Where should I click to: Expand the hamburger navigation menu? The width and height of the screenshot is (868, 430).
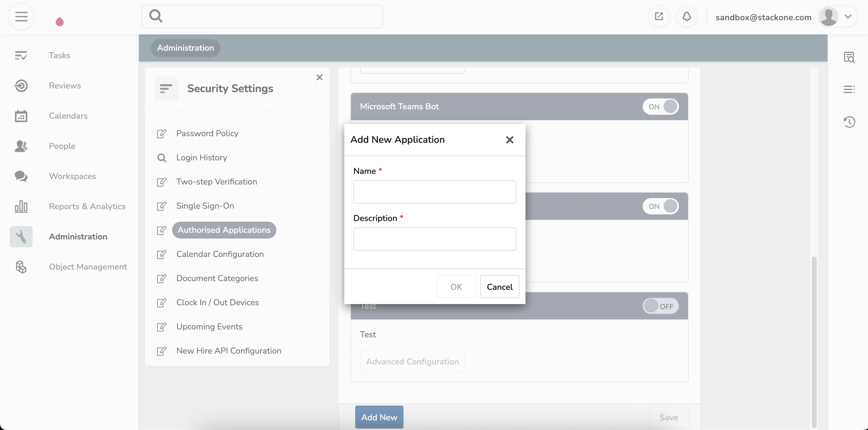point(21,16)
